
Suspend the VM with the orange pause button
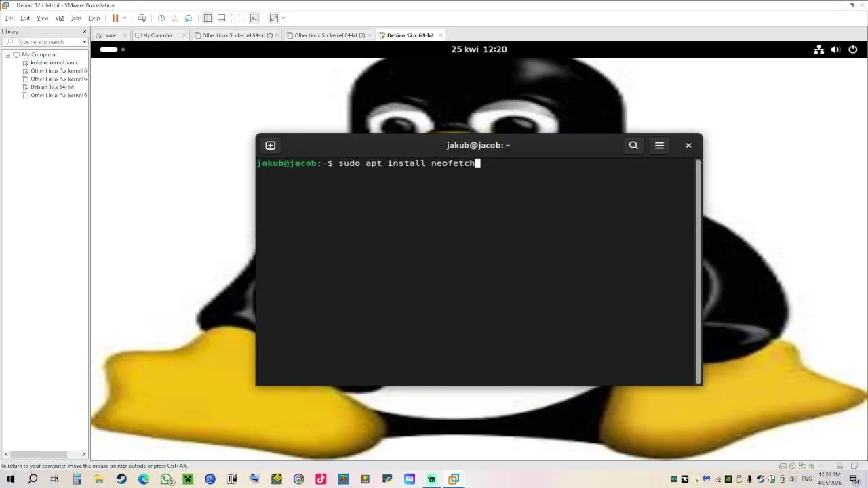115,18
